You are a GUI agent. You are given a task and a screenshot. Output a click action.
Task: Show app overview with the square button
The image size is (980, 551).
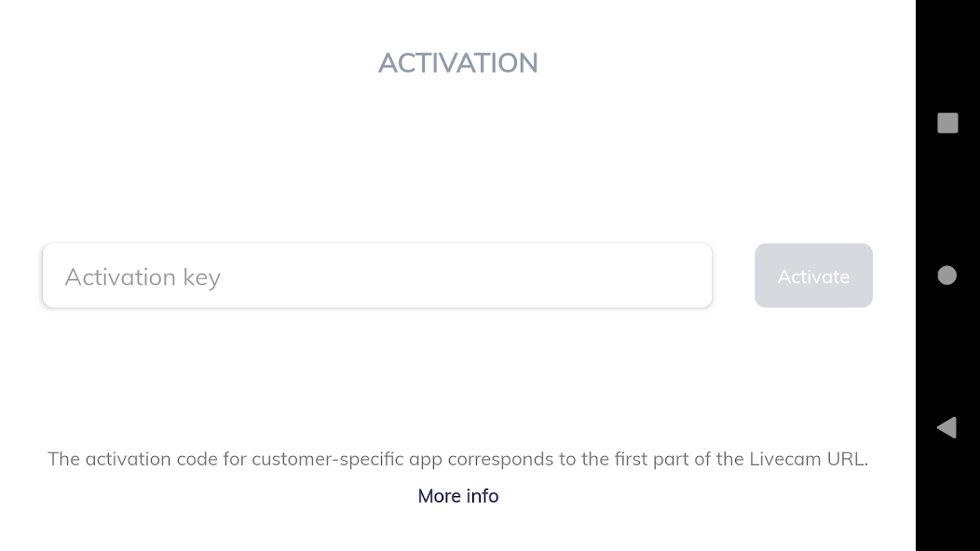tap(947, 123)
